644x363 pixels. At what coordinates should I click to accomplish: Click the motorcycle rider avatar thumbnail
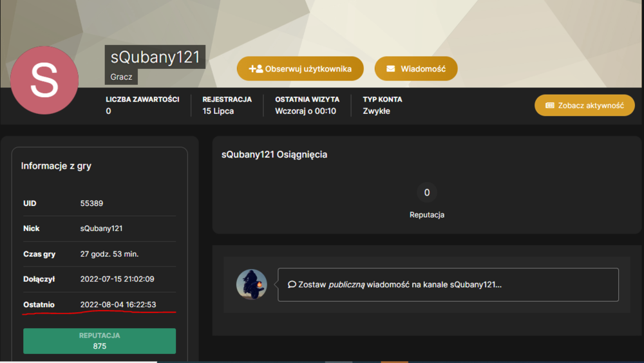[251, 284]
